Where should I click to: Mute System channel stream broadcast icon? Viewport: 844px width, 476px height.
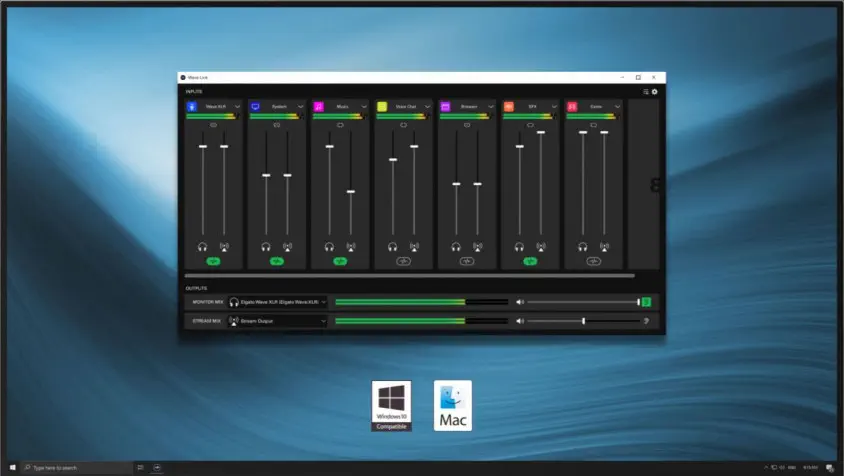(x=287, y=247)
